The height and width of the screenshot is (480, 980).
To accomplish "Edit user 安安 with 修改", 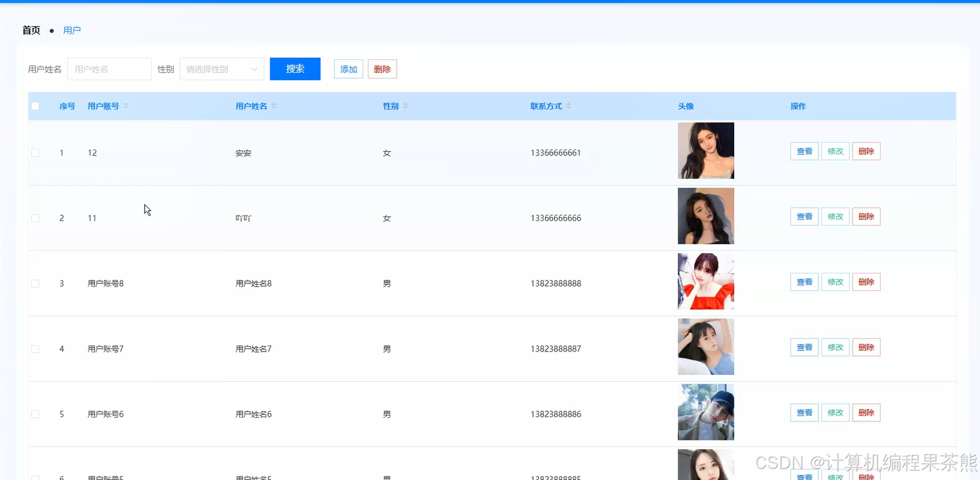I will (835, 151).
